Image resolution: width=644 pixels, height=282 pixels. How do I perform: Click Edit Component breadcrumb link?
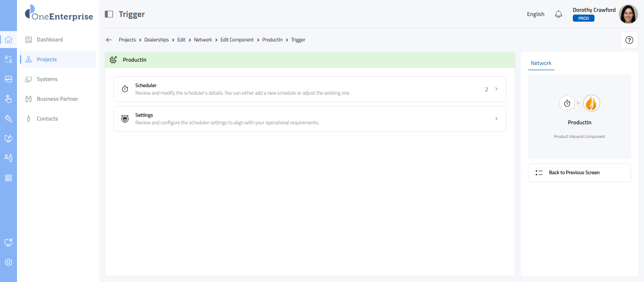(237, 40)
